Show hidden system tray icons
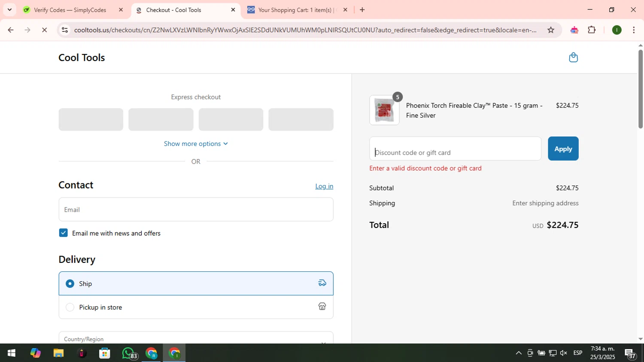This screenshot has height=362, width=644. (x=519, y=353)
